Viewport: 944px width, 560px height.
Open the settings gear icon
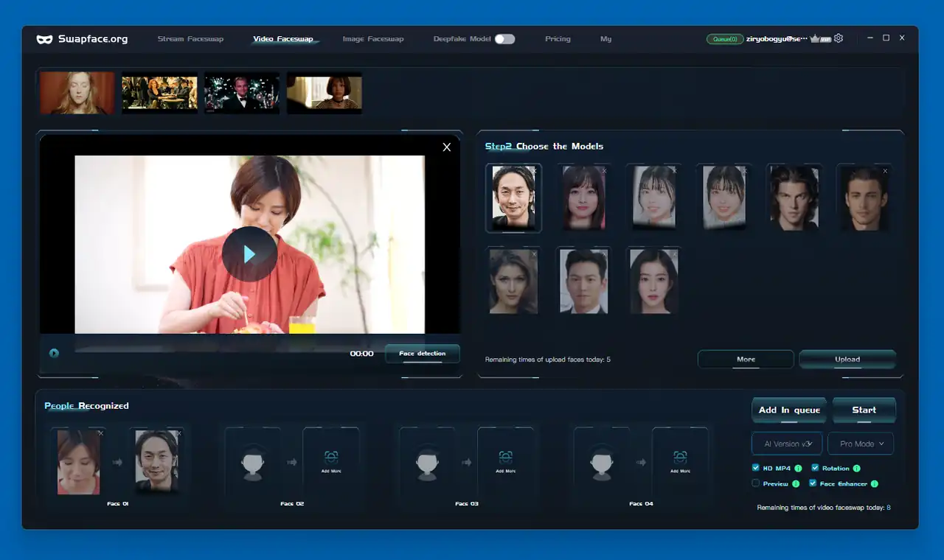point(839,38)
